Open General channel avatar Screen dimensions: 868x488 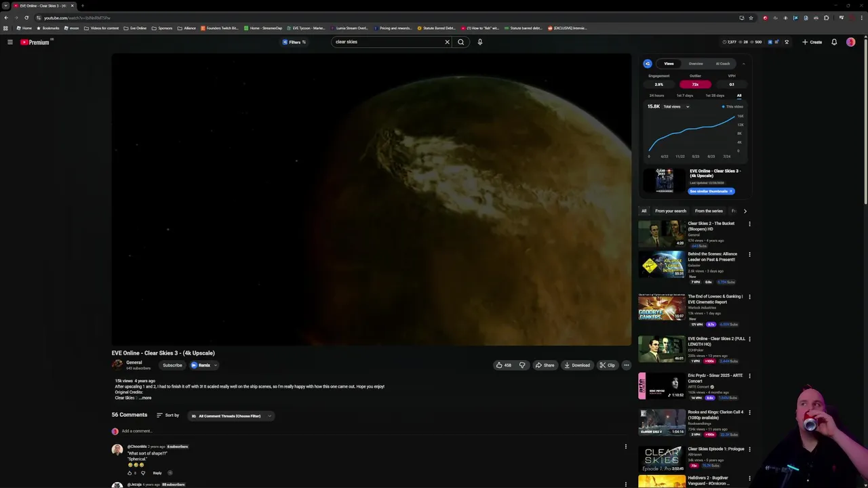coord(117,365)
